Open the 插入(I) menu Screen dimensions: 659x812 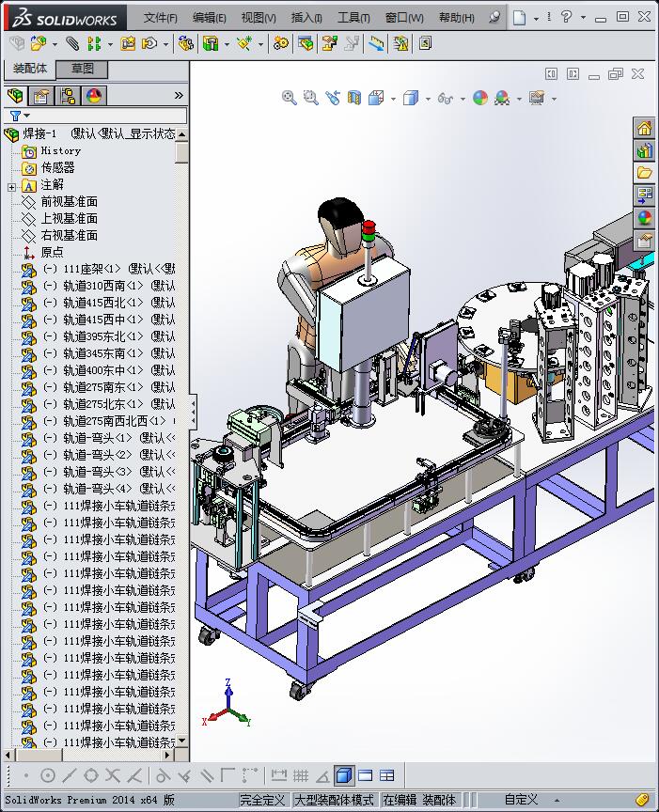pyautogui.click(x=306, y=18)
